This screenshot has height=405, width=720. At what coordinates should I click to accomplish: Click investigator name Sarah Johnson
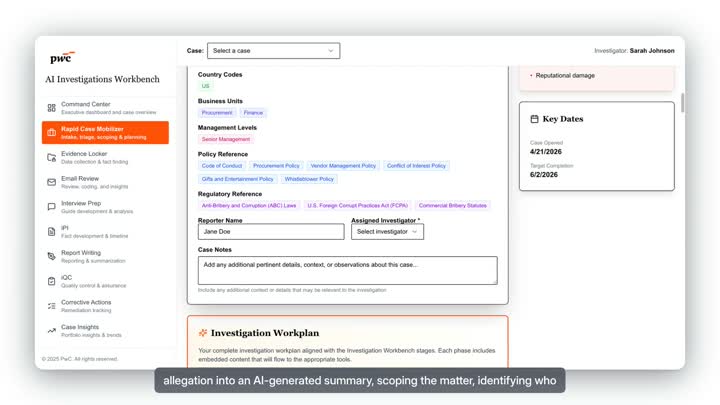652,51
